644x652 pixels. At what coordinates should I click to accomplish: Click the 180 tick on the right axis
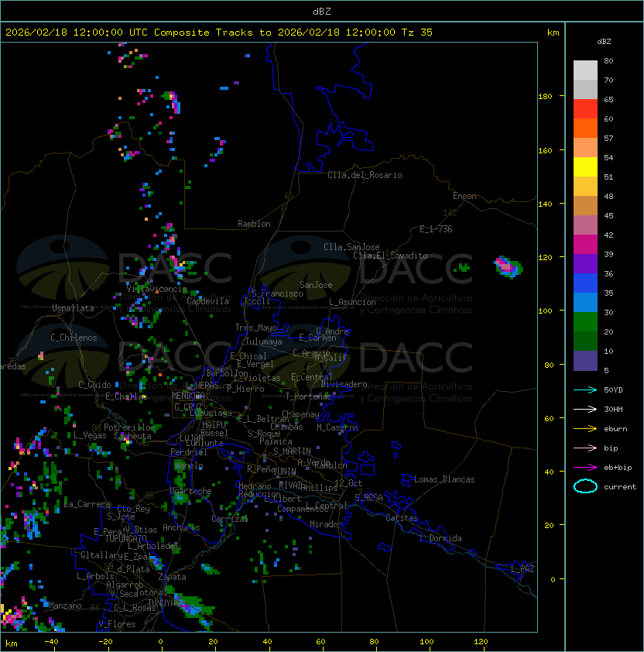click(545, 97)
